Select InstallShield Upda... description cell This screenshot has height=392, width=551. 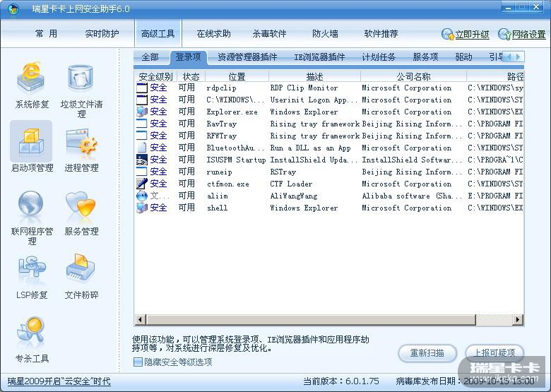coord(314,160)
